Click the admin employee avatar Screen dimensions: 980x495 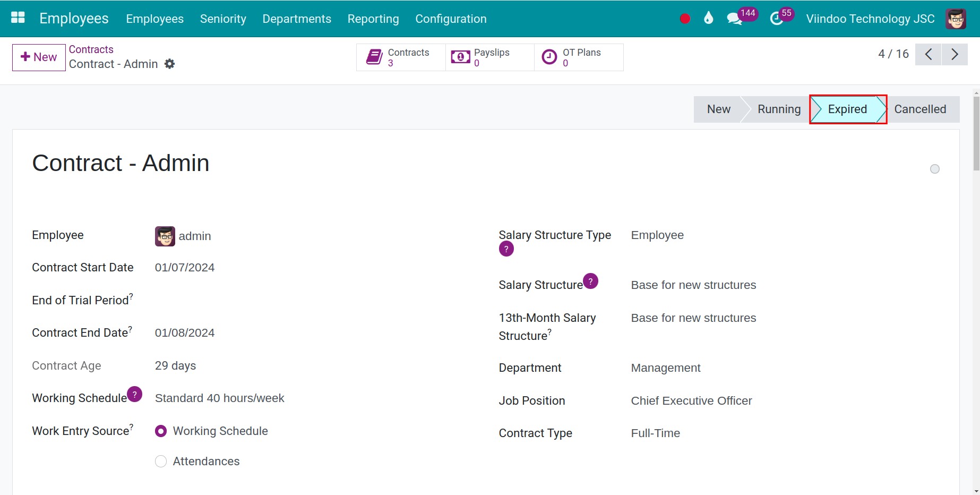click(x=165, y=236)
